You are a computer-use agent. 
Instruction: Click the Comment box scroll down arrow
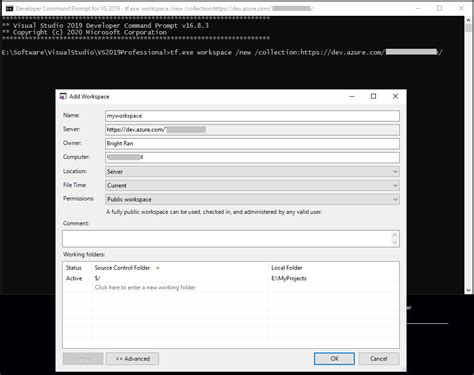coord(395,243)
